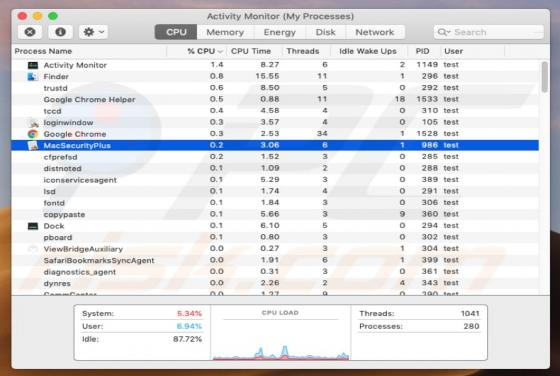Image resolution: width=560 pixels, height=376 pixels.
Task: Focus the Search field
Action: (488, 32)
